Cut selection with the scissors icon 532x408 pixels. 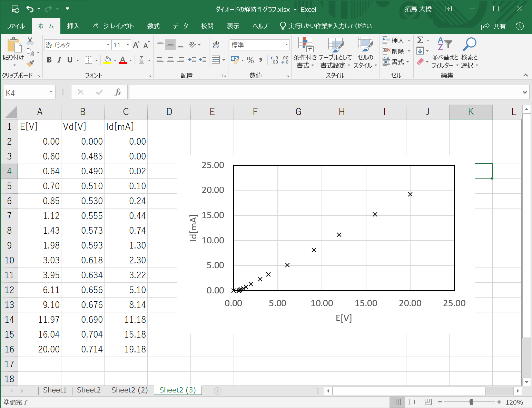coord(30,41)
